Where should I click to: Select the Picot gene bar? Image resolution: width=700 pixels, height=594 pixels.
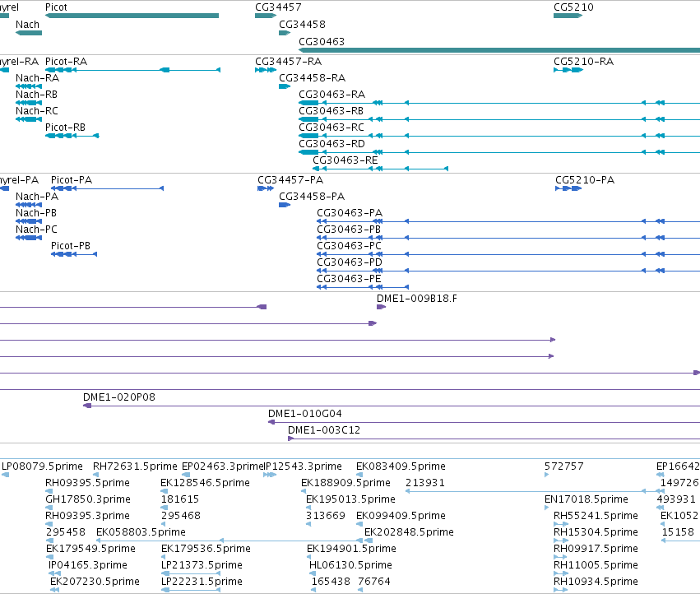pyautogui.click(x=132, y=16)
